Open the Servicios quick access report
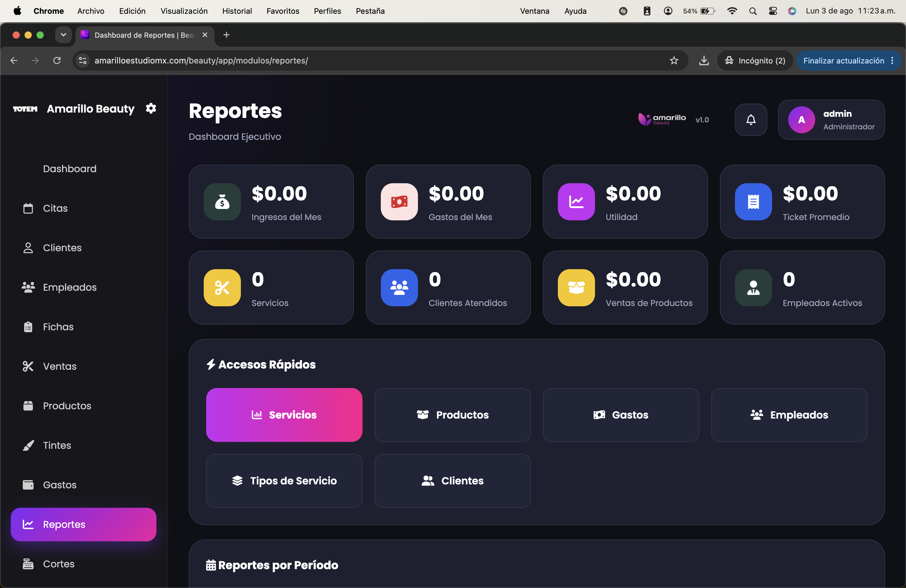Image resolution: width=906 pixels, height=588 pixels. [x=284, y=415]
